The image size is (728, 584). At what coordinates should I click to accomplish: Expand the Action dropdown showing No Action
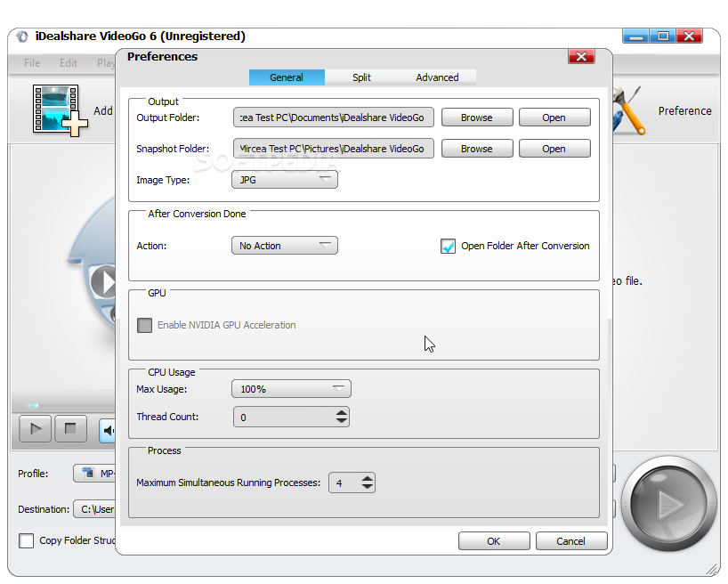pos(285,246)
